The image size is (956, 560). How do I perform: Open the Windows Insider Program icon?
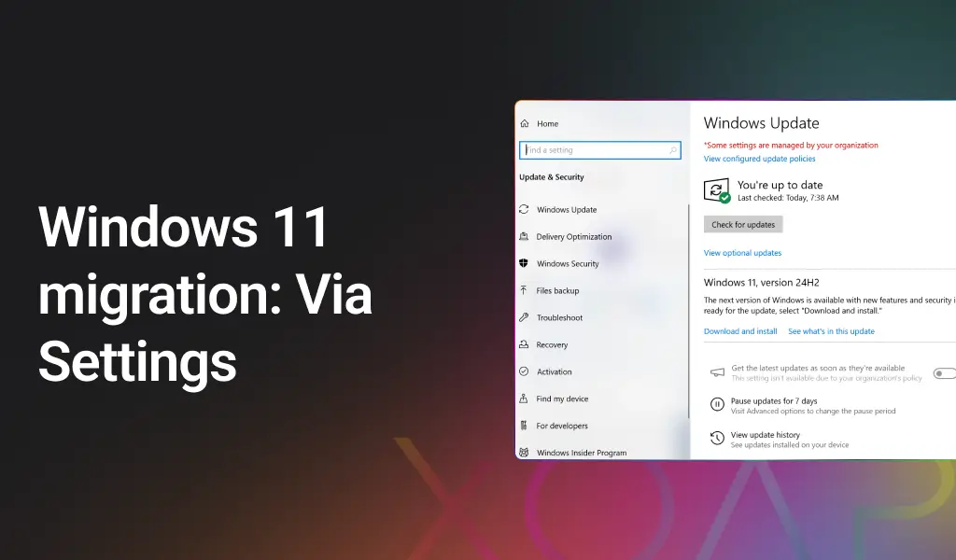525,452
